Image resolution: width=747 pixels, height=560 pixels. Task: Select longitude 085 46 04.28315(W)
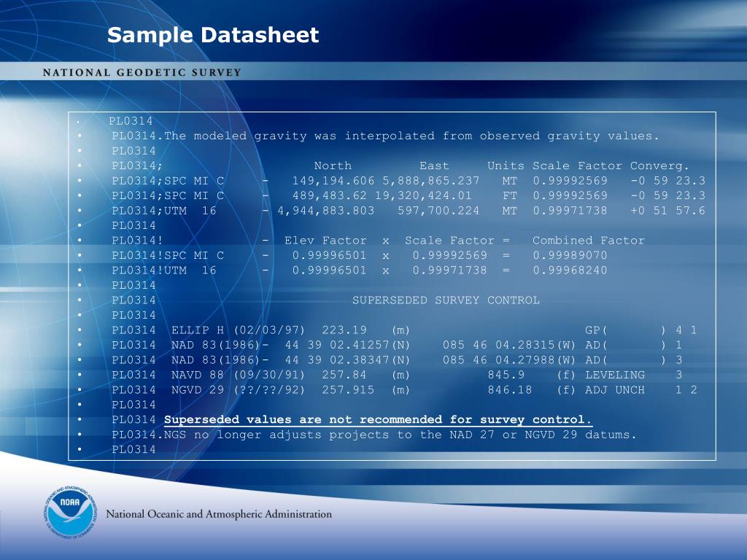coord(509,345)
